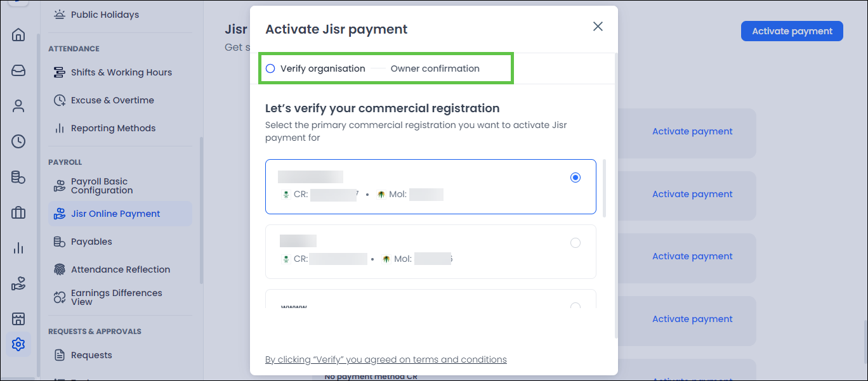This screenshot has width=868, height=381.
Task: Click the Verify organisation step
Action: (x=315, y=68)
